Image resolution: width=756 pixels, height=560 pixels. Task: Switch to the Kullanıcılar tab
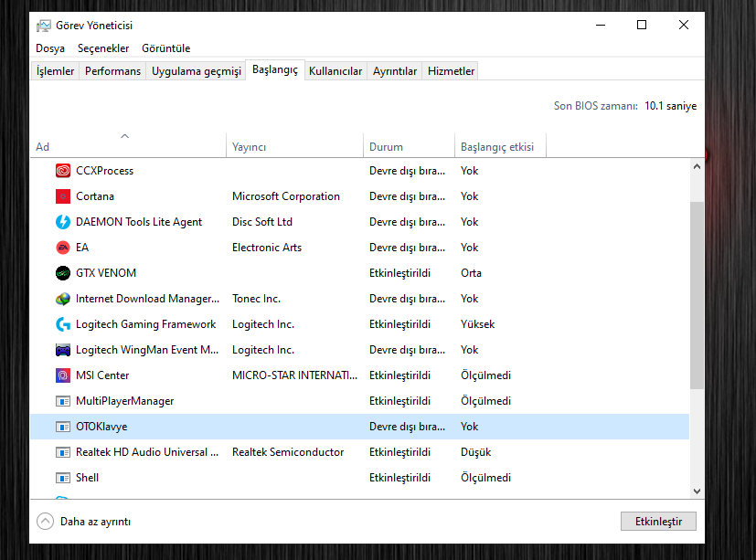point(335,71)
